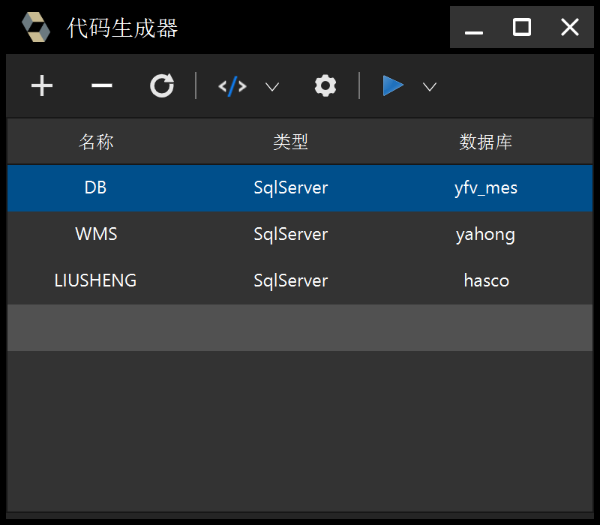Maximize the 代码生成器 window
The height and width of the screenshot is (525, 600).
[522, 27]
